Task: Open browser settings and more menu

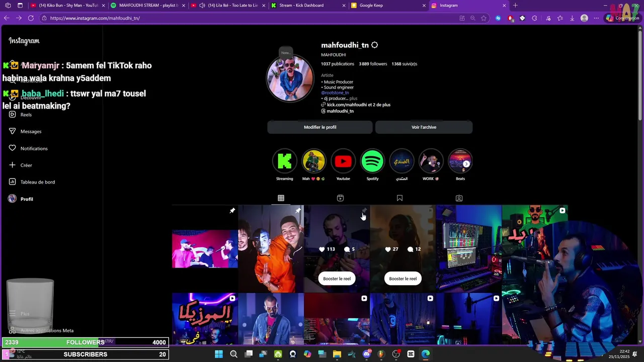Action: pos(596,18)
